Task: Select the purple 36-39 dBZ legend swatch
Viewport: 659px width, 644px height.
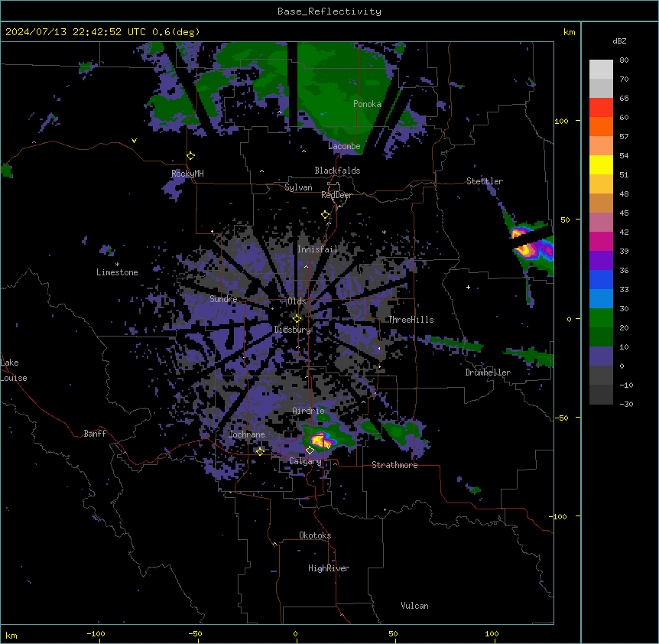Action: click(601, 261)
